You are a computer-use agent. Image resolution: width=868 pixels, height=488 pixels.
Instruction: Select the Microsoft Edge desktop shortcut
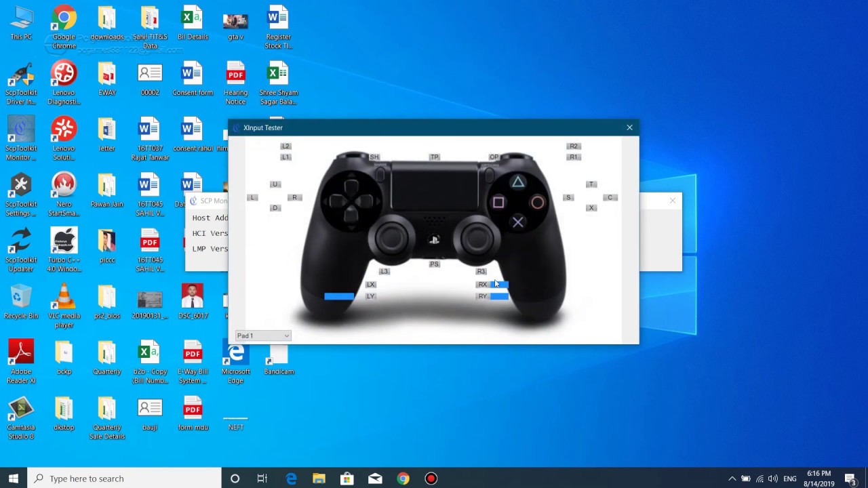(x=235, y=362)
